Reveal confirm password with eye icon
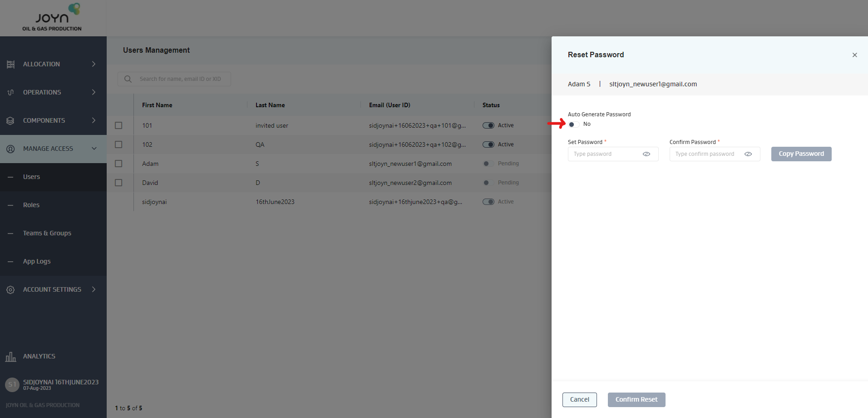The image size is (868, 418). (748, 154)
